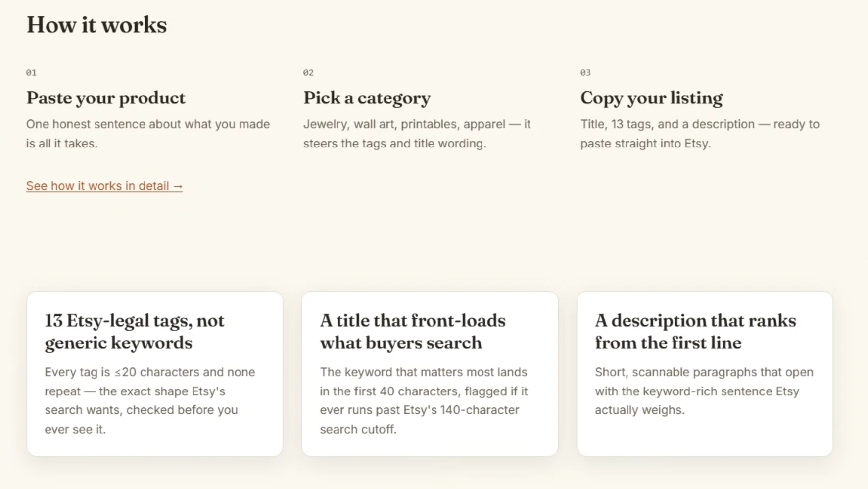Click the 'How it works' section heading
The height and width of the screenshot is (489, 868).
point(96,25)
